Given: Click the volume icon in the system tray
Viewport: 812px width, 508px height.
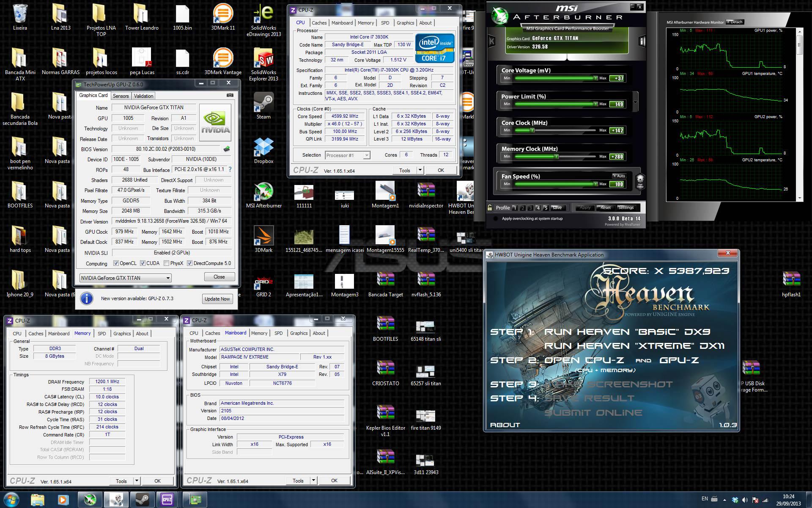Looking at the screenshot, I should [x=745, y=500].
